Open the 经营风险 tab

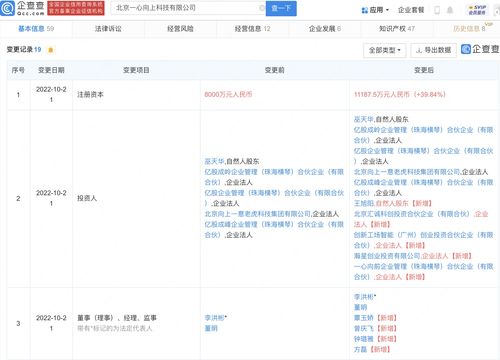[180, 29]
